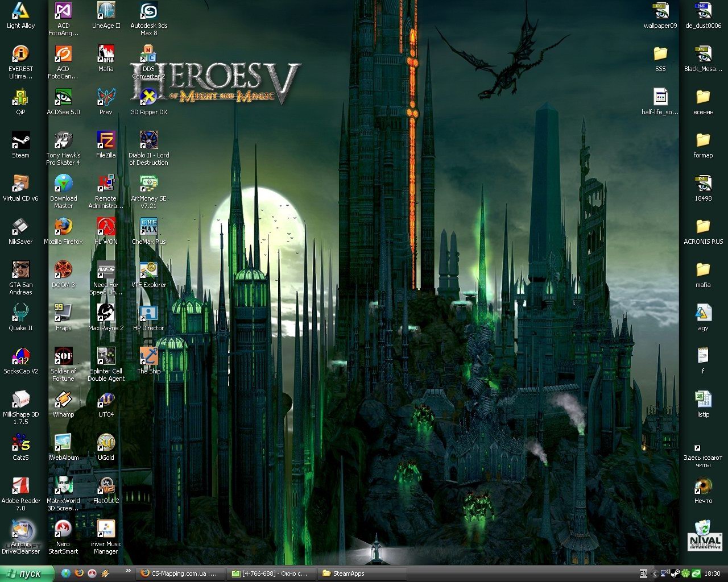This screenshot has width=728, height=582.
Task: Launch HL WON desktop icon
Action: [106, 227]
